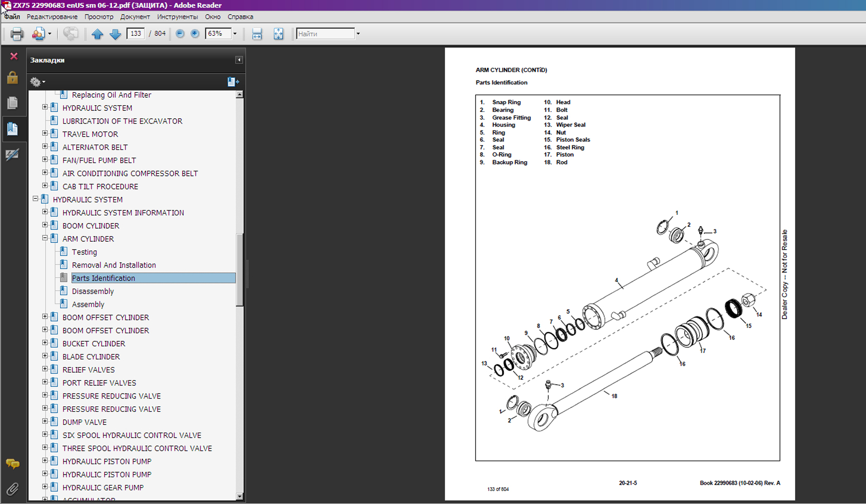Open the Comments panel icon
866x504 pixels.
13,463
